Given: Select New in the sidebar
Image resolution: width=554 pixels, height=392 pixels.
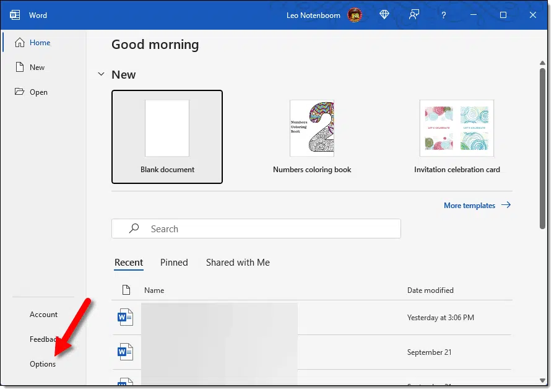Looking at the screenshot, I should click(x=37, y=68).
